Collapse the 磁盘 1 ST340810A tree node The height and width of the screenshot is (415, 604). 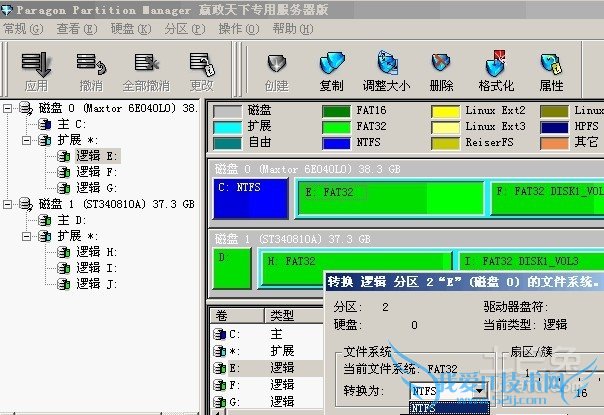[7, 204]
